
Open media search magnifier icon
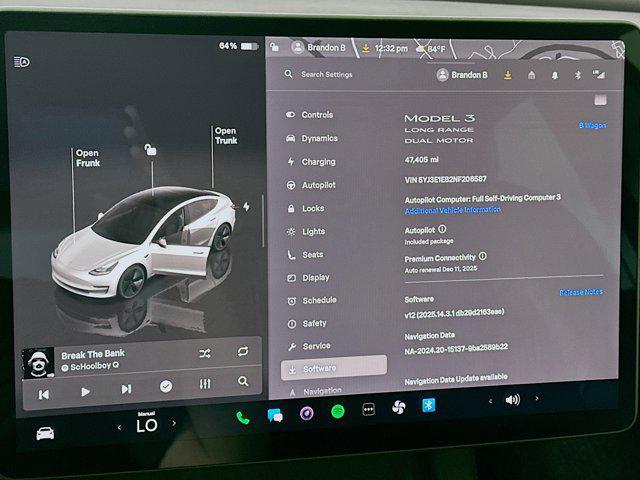click(x=243, y=381)
